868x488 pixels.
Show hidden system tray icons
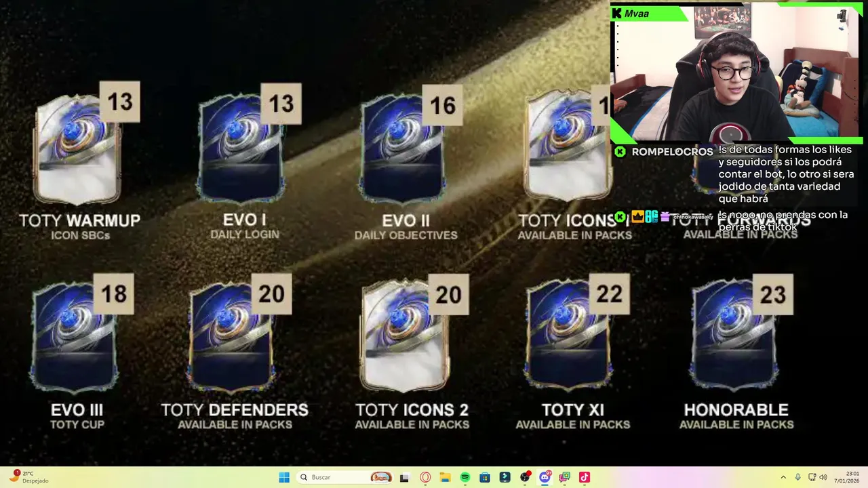pos(783,477)
